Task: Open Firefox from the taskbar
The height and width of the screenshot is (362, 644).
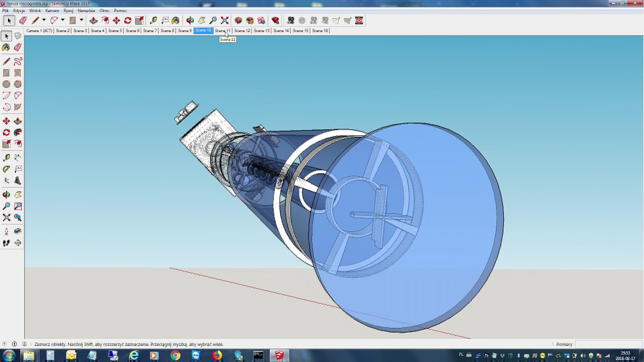Action: 217,356
